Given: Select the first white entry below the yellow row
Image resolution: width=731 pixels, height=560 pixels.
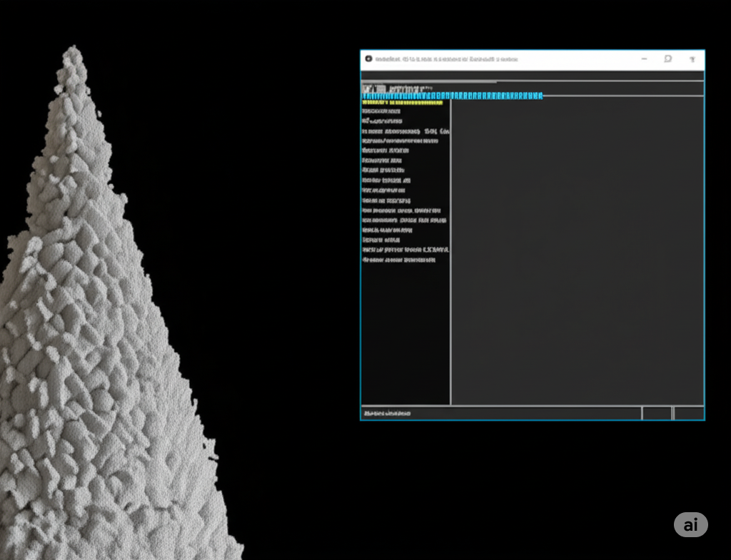Looking at the screenshot, I should [381, 111].
